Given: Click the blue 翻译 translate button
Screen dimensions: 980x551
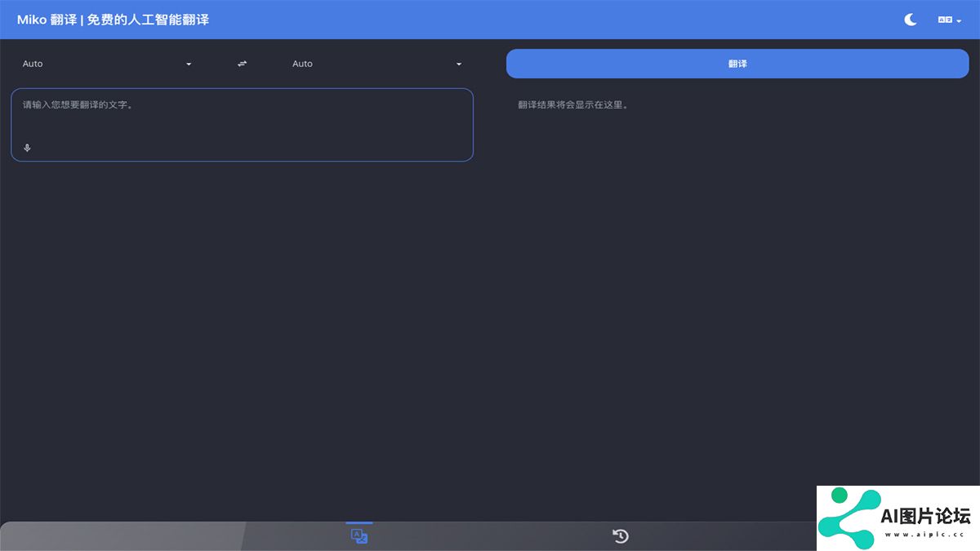Looking at the screenshot, I should 737,64.
